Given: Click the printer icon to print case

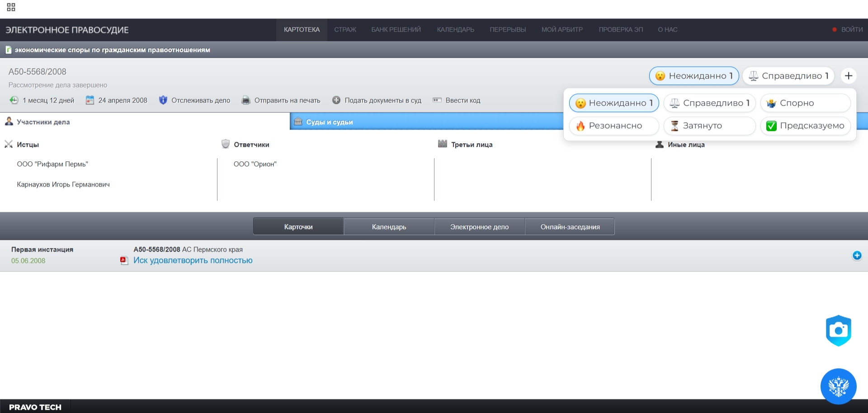Looking at the screenshot, I should pyautogui.click(x=245, y=100).
